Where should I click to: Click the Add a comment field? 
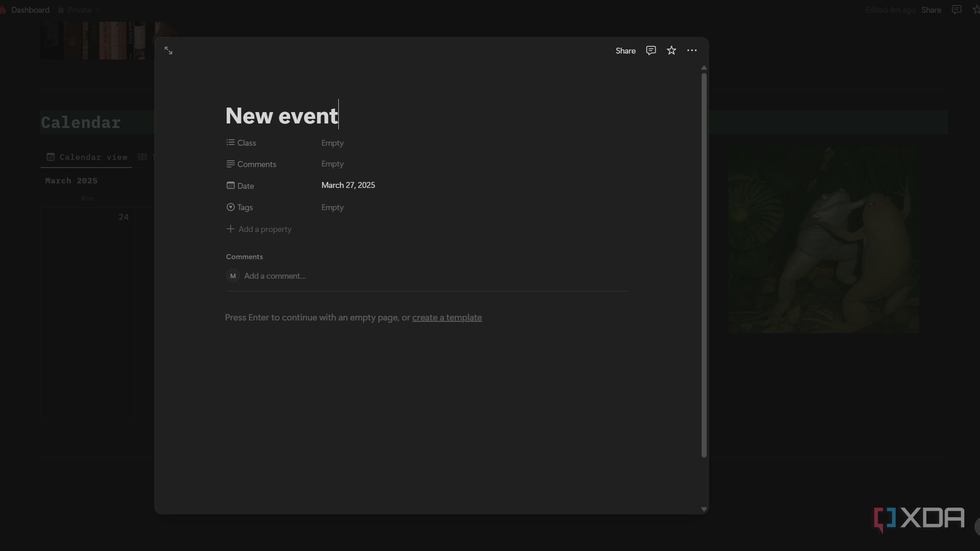tap(275, 276)
